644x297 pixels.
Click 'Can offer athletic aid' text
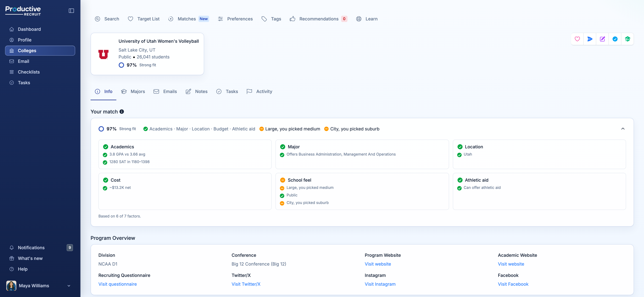point(482,188)
